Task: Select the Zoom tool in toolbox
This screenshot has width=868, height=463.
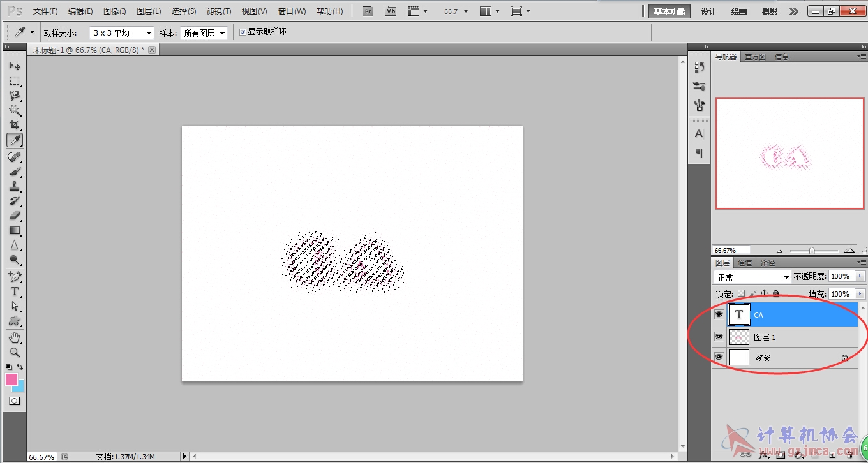Action: 15,352
